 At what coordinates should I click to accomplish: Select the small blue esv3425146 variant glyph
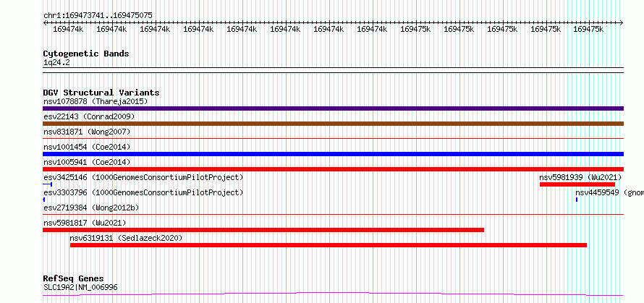pos(48,184)
